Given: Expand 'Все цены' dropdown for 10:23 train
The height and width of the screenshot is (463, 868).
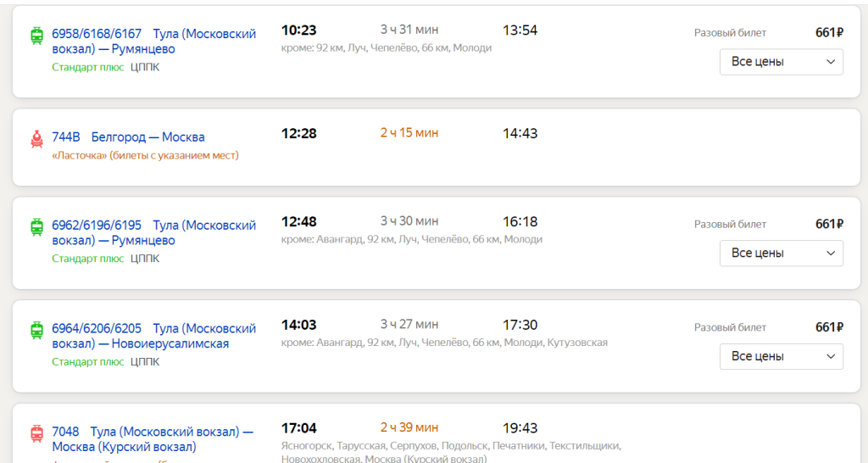Looking at the screenshot, I should 781,62.
